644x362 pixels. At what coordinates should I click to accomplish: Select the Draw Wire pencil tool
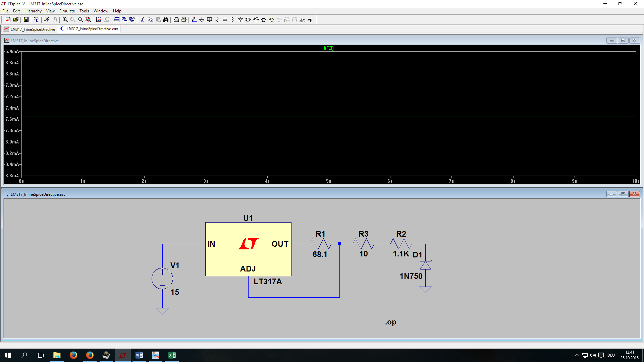(194, 20)
